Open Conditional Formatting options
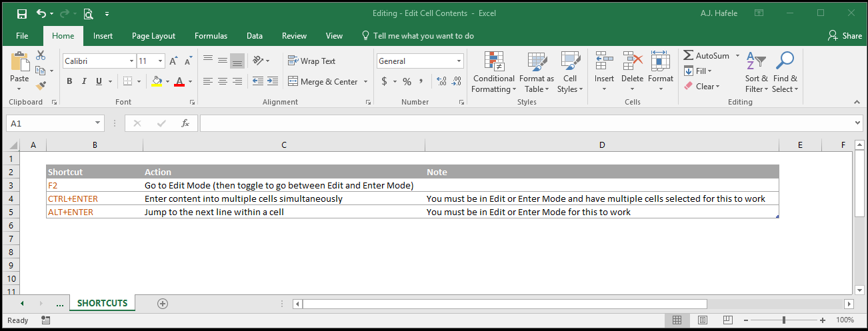 [x=493, y=73]
